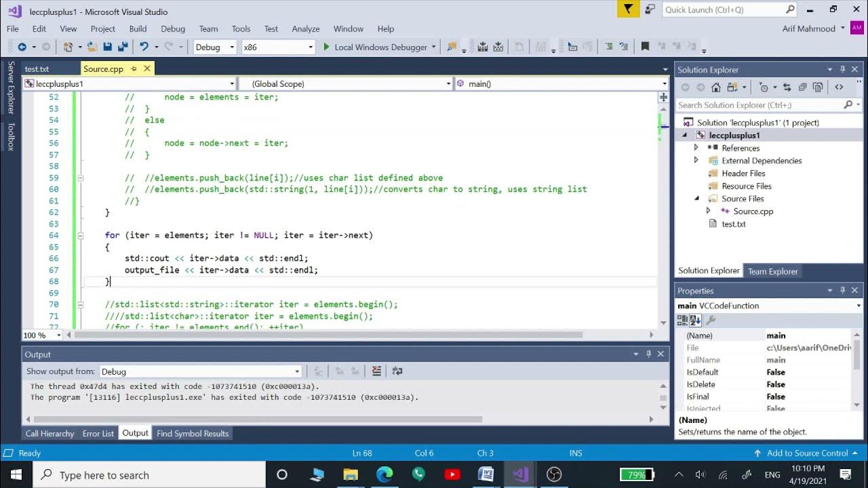Click the Solution Explorer search magnifier icon
The width and height of the screenshot is (868, 488).
[848, 105]
